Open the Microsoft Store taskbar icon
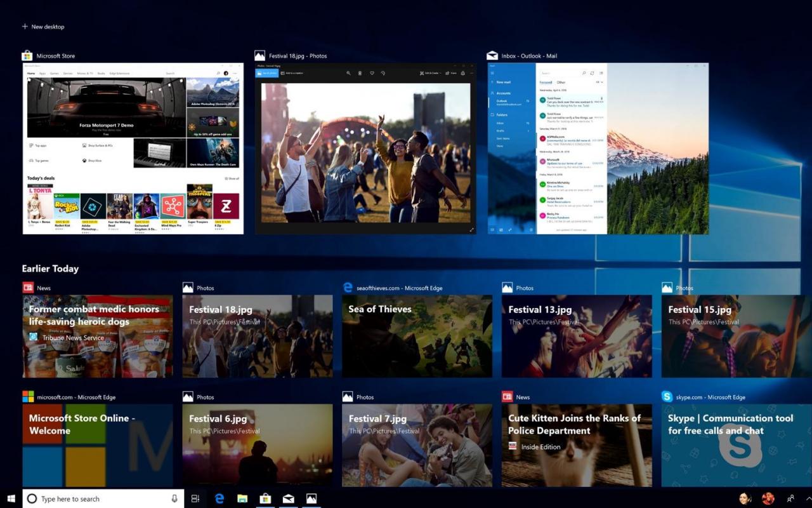 [265, 498]
